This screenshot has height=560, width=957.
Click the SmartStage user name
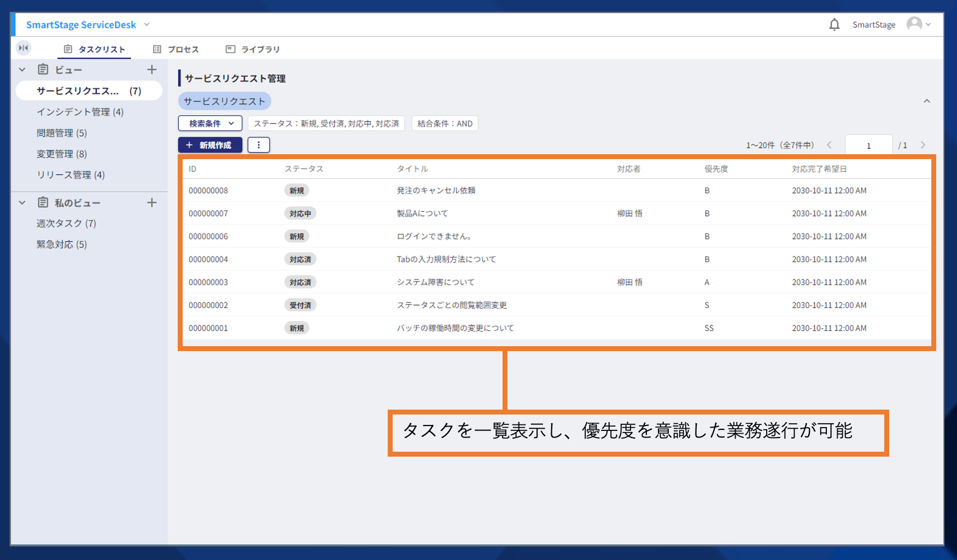tap(874, 25)
